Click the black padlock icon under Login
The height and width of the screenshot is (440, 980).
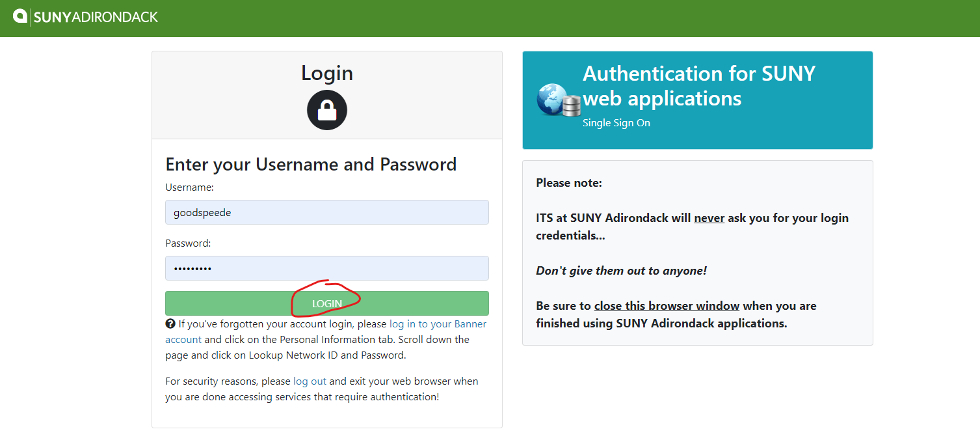pyautogui.click(x=327, y=110)
